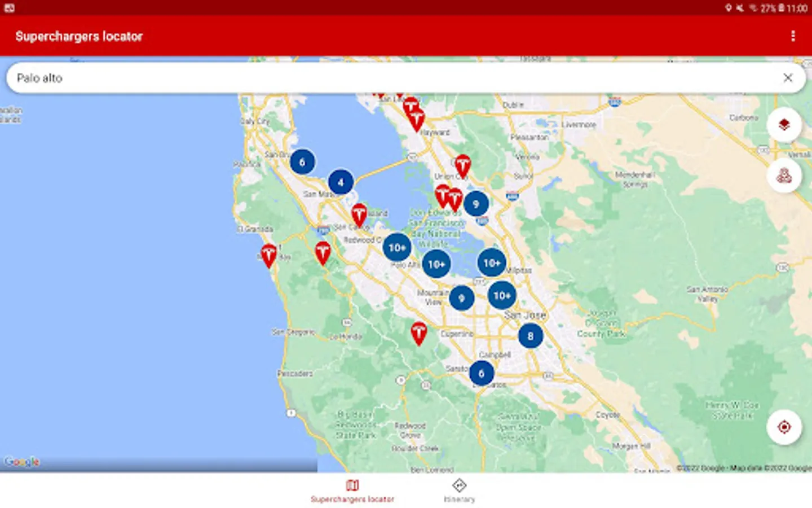Toggle marker clustering button below layers

tap(784, 176)
